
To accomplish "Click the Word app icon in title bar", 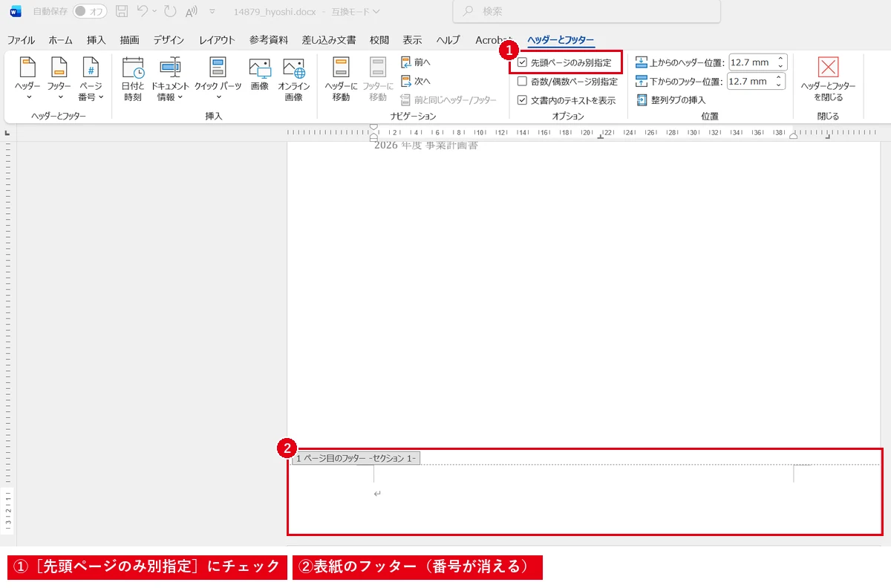I will pyautogui.click(x=16, y=11).
